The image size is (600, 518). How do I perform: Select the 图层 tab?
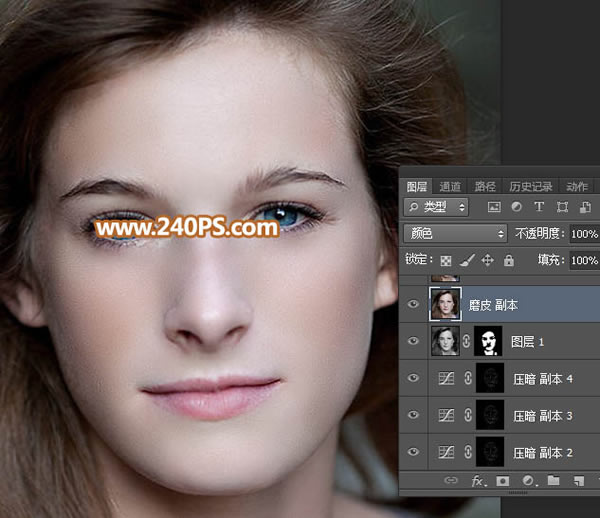[417, 187]
